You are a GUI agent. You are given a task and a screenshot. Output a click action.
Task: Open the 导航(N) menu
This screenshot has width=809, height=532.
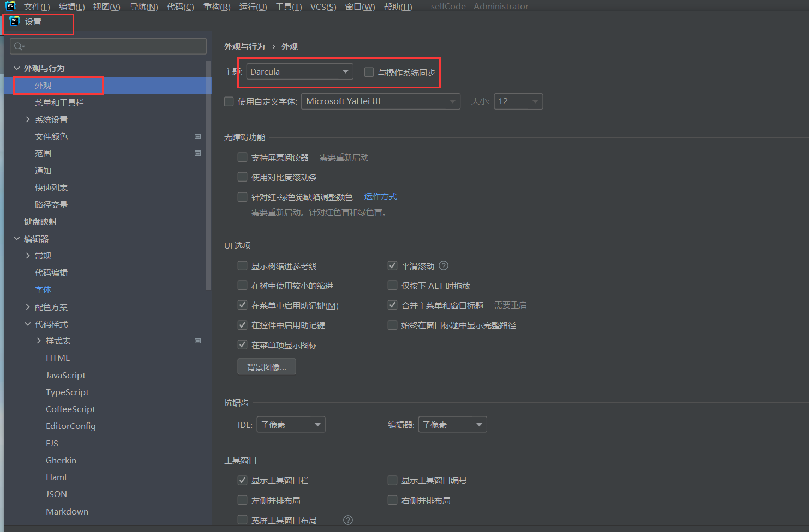pos(143,7)
